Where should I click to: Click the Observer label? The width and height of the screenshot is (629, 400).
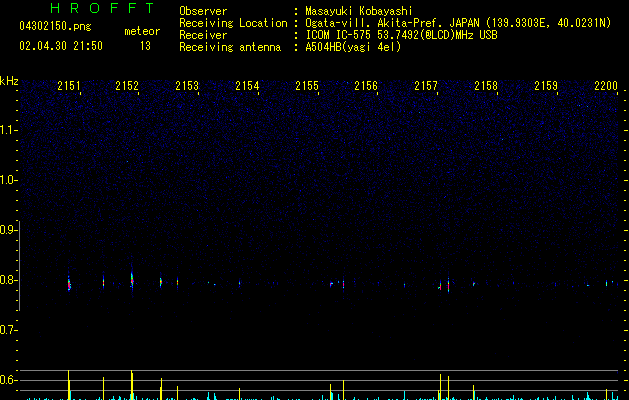tap(203, 11)
